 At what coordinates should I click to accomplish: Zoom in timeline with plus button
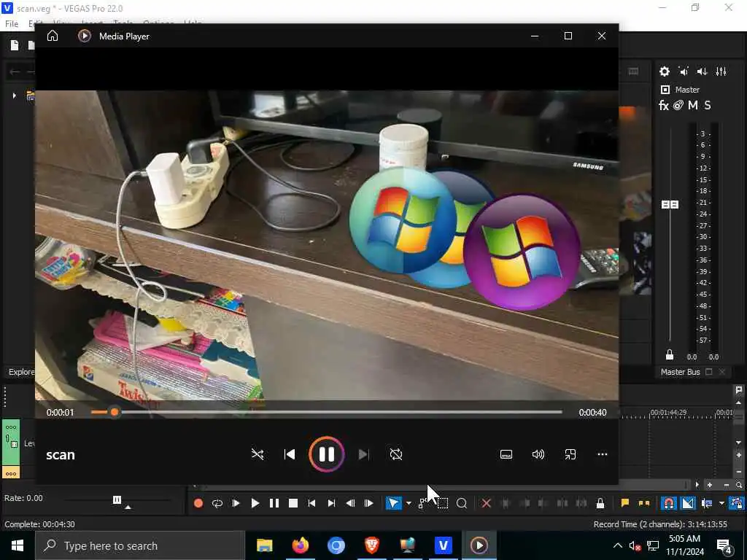pyautogui.click(x=709, y=485)
